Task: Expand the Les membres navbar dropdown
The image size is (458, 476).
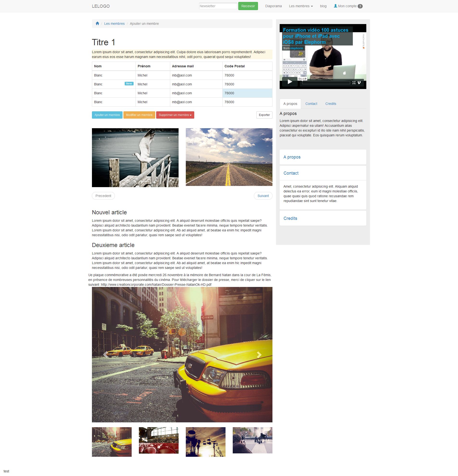Action: (301, 6)
